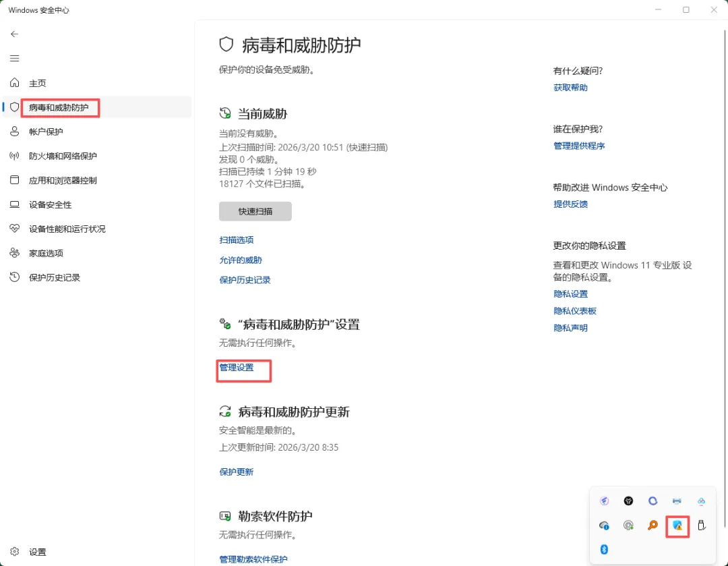
Task: Open 保护历史记录 link under current threats
Action: (x=245, y=280)
